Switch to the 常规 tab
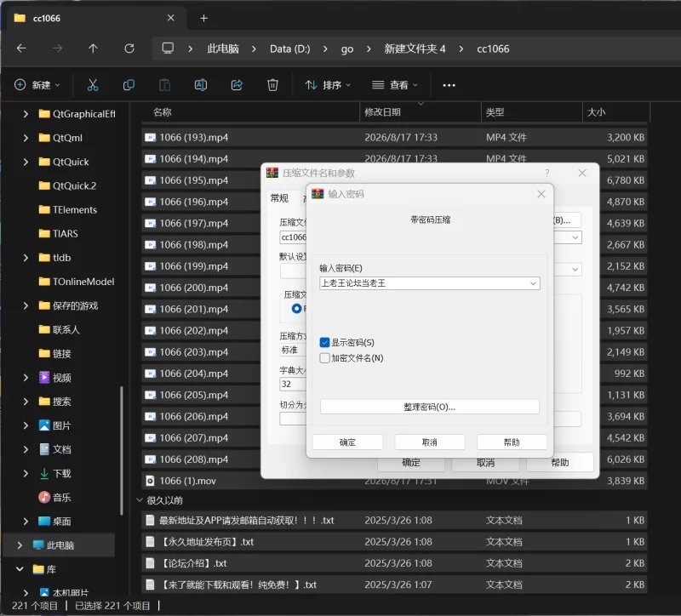The image size is (681, 616). [279, 198]
